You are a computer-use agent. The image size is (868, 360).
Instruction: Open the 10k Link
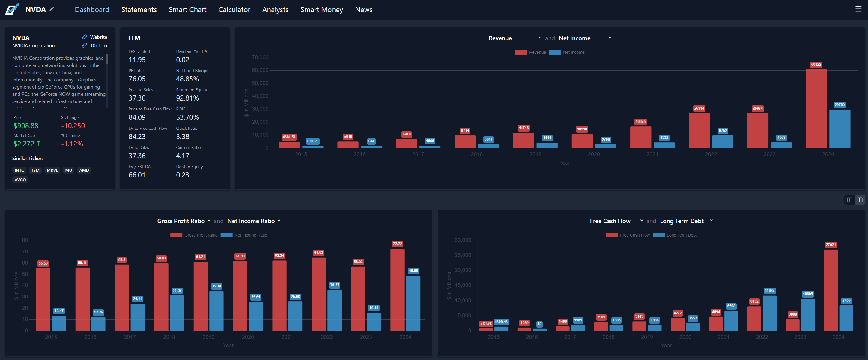(99, 45)
